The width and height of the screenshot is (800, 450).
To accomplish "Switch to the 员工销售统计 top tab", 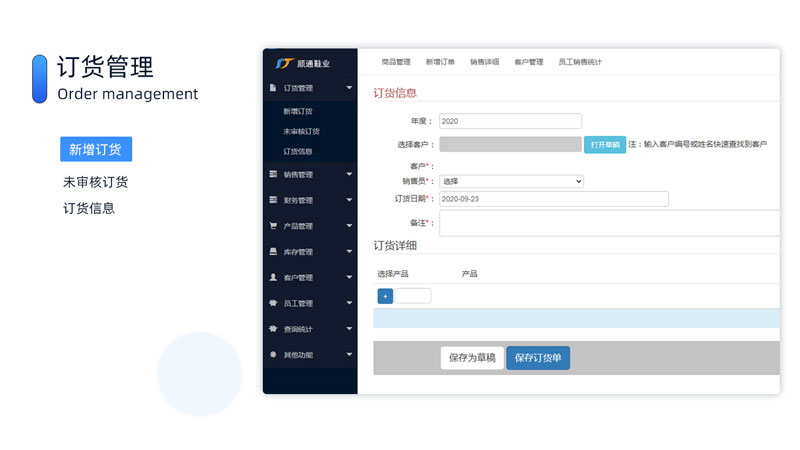I will [x=580, y=62].
